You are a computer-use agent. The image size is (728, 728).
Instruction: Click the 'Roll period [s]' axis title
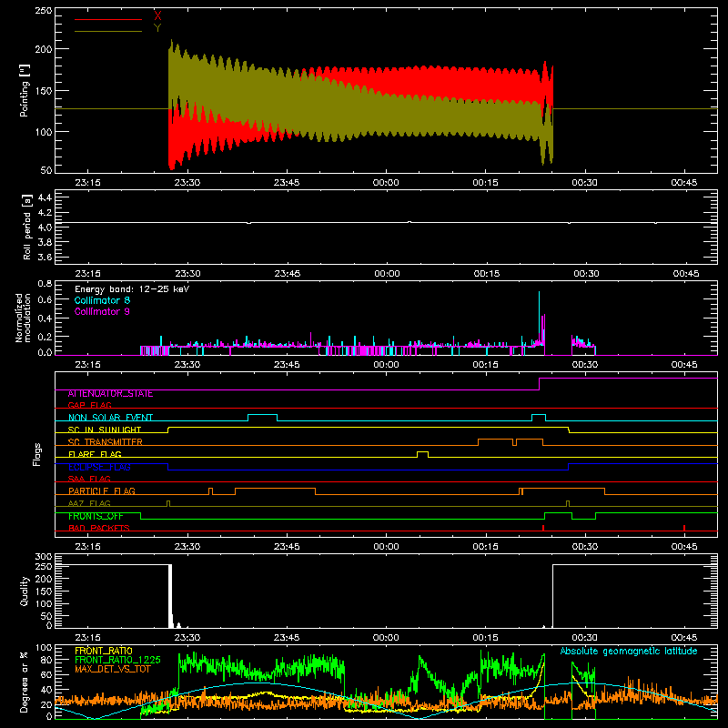click(26, 227)
